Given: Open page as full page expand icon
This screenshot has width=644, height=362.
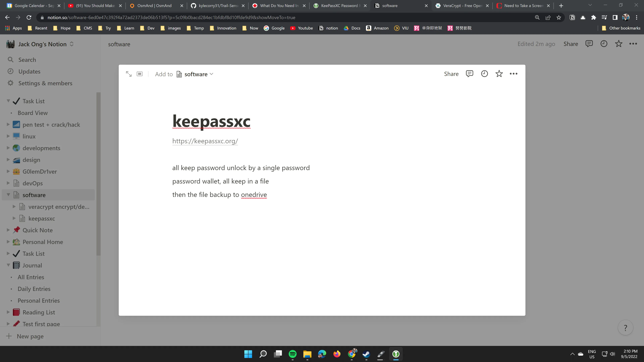Looking at the screenshot, I should [129, 74].
